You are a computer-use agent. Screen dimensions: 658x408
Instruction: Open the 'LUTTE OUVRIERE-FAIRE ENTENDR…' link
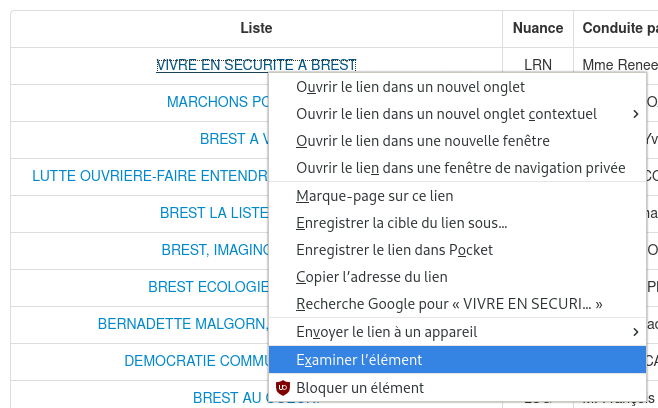[150, 176]
